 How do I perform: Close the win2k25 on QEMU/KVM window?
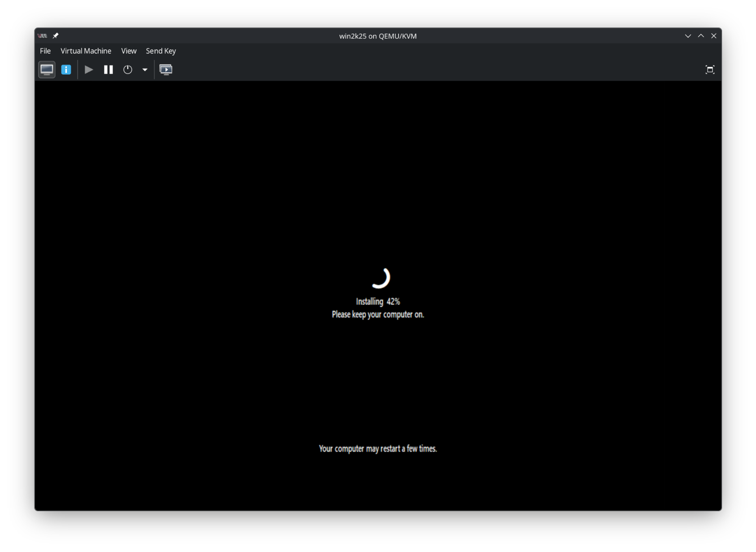tap(713, 36)
